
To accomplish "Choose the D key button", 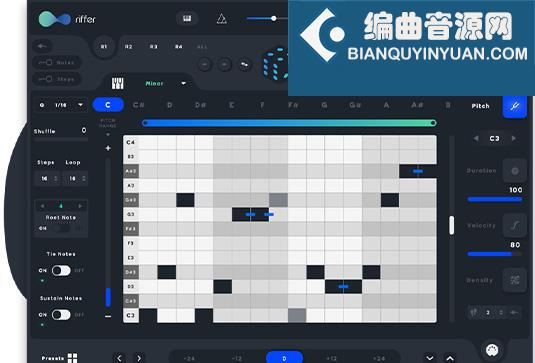I will tap(169, 105).
